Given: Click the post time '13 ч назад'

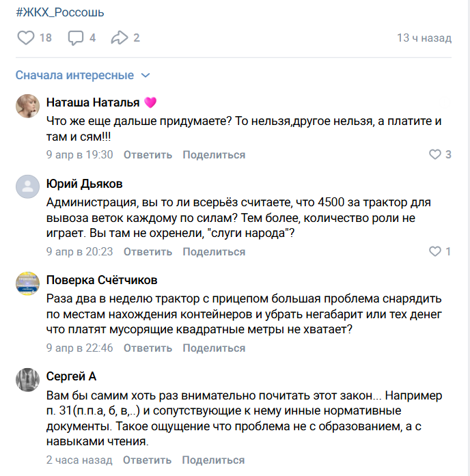Looking at the screenshot, I should click(x=424, y=38).
